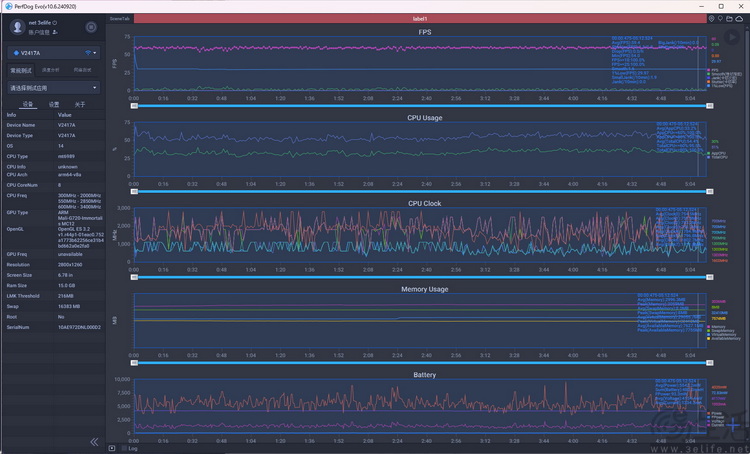Click the Memory Usage left range handle
Viewport: 750px width, 454px height.
pos(134,363)
